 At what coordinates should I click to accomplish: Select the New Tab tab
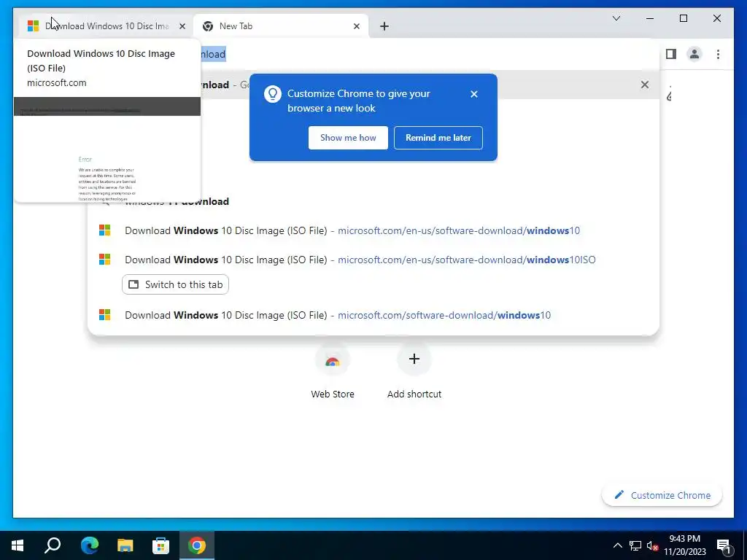(x=280, y=26)
